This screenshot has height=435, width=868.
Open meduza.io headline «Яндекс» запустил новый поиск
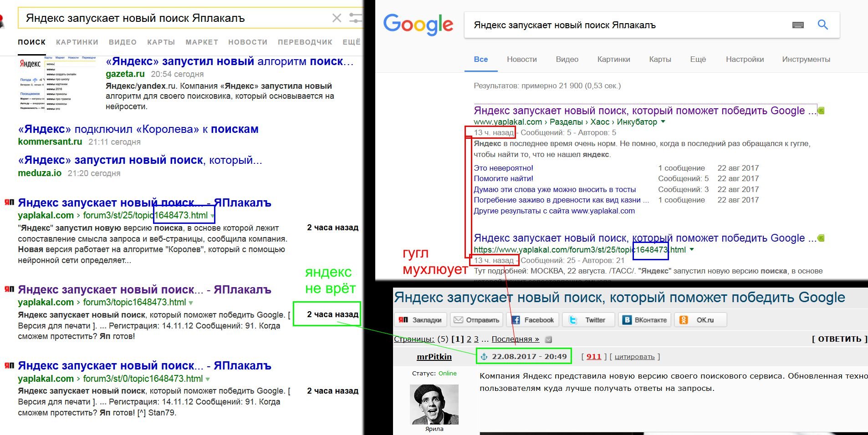pyautogui.click(x=140, y=160)
